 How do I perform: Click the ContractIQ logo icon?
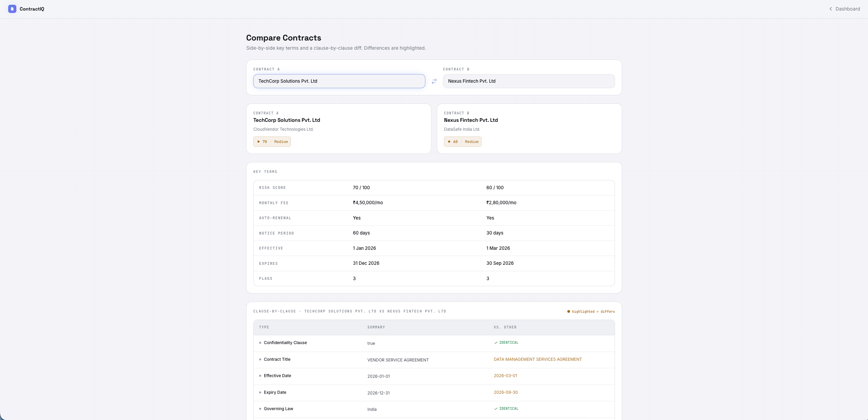[x=12, y=9]
